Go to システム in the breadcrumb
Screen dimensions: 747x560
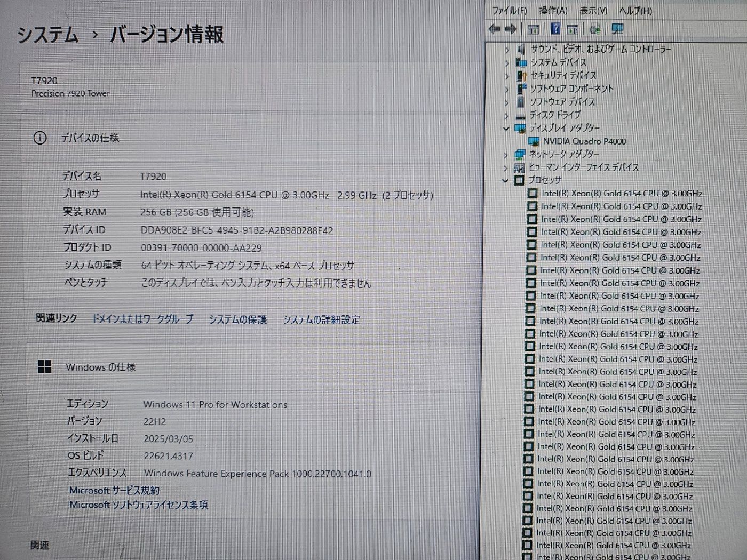(x=48, y=35)
